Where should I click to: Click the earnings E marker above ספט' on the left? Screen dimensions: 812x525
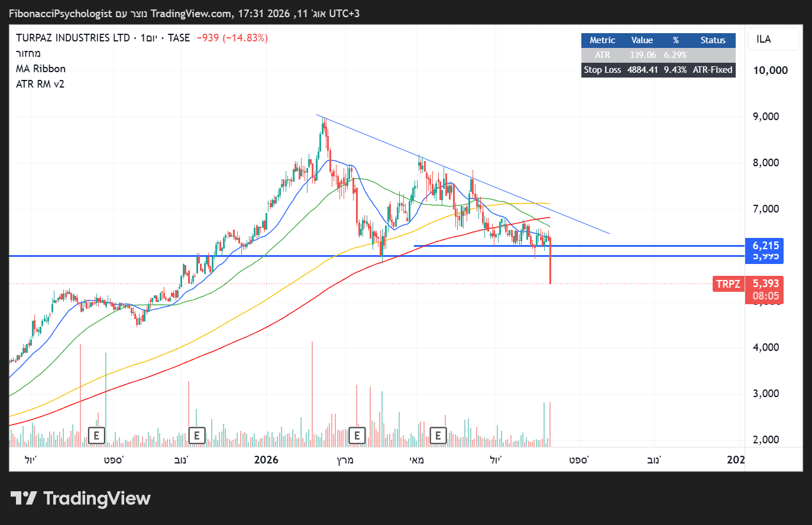point(96,436)
